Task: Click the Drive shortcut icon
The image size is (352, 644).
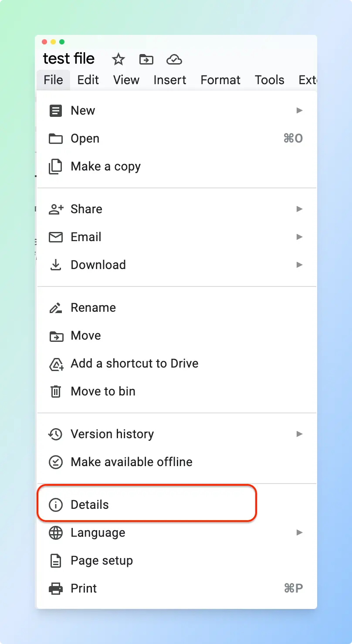Action: tap(56, 364)
